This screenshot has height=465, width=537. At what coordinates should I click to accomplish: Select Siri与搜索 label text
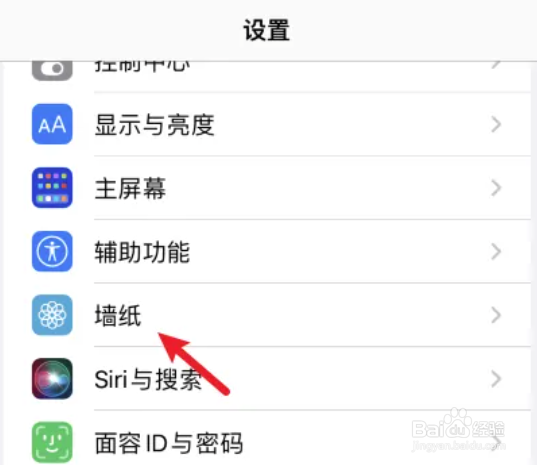[x=148, y=379]
